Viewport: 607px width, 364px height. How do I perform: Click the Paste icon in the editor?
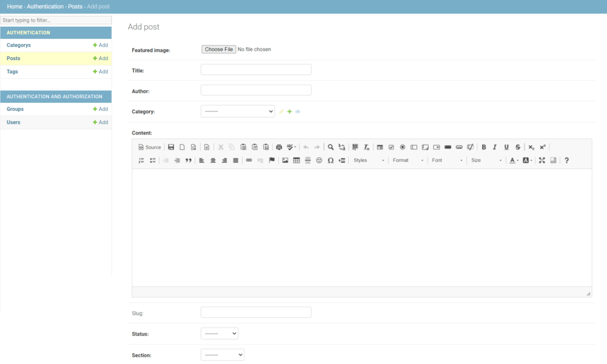coord(243,147)
